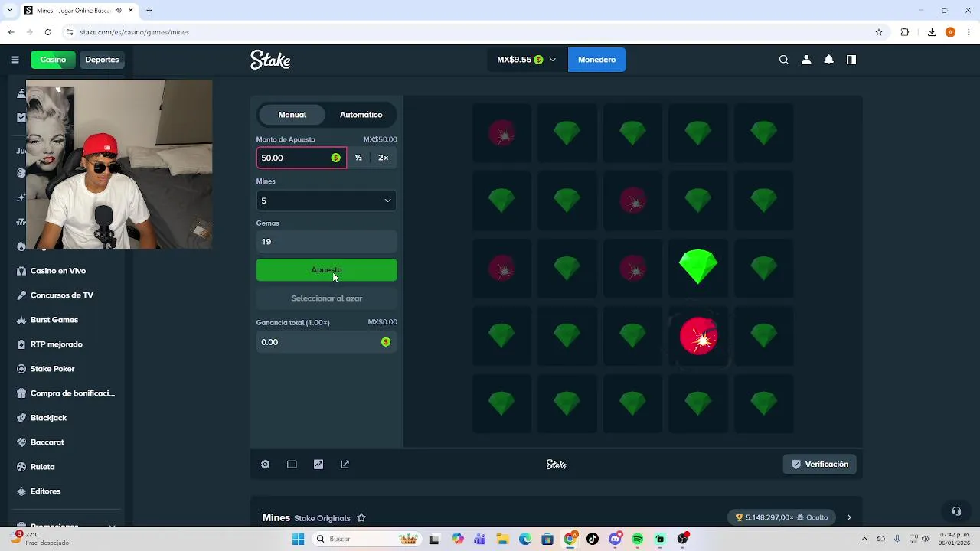Viewport: 980px width, 551px height.
Task: Bookmark this page with the star
Action: click(x=879, y=32)
